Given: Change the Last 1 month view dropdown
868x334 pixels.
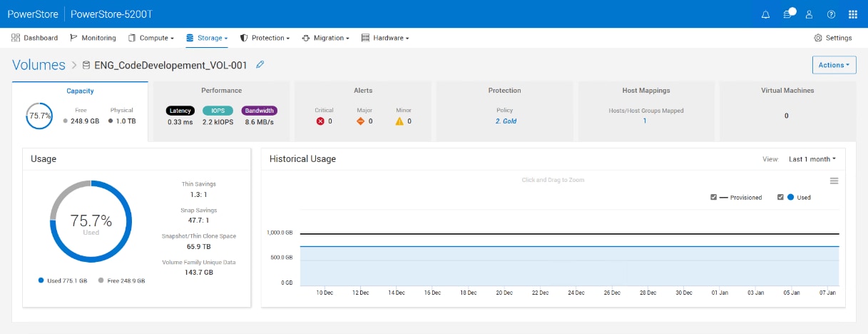Looking at the screenshot, I should [x=812, y=159].
